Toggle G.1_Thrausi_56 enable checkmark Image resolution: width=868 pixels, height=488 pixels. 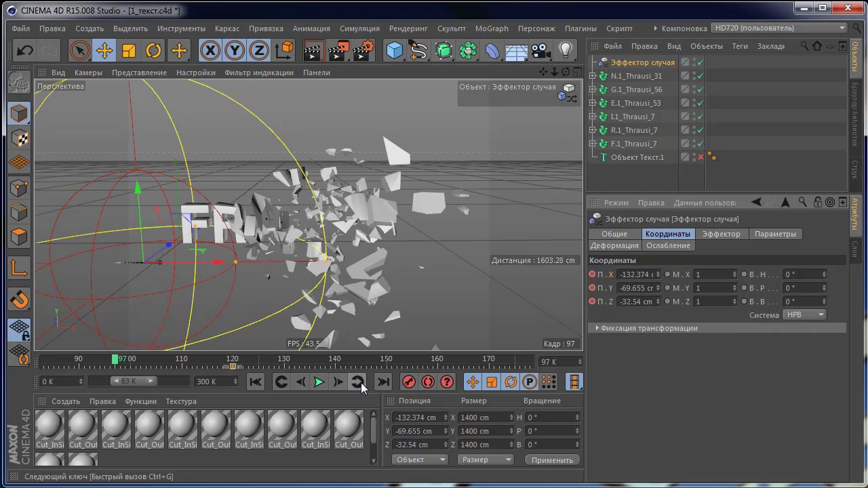pyautogui.click(x=701, y=89)
